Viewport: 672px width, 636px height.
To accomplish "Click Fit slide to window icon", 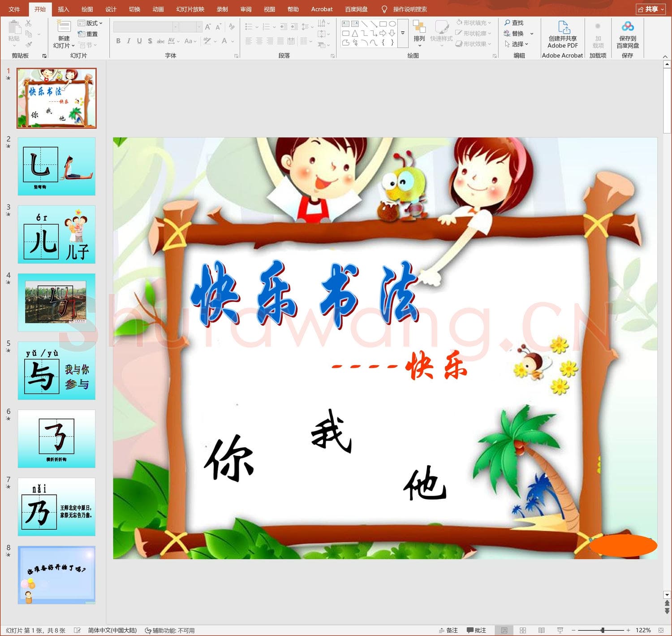I will coord(661,630).
